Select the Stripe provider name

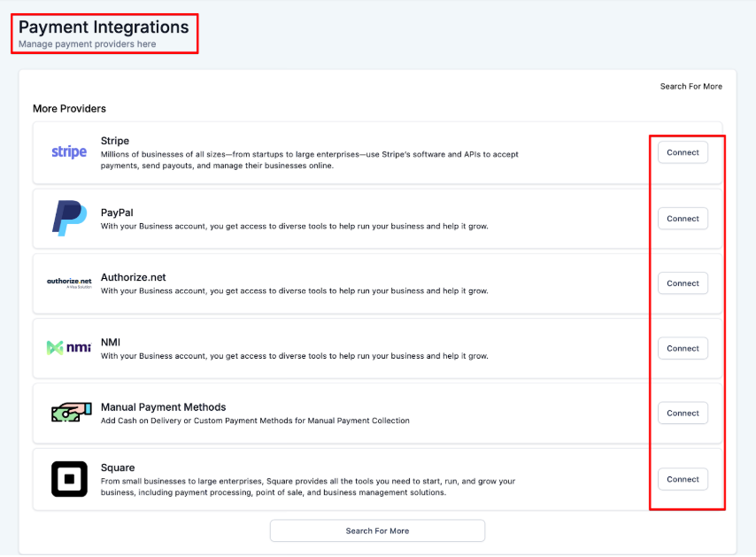click(x=115, y=141)
